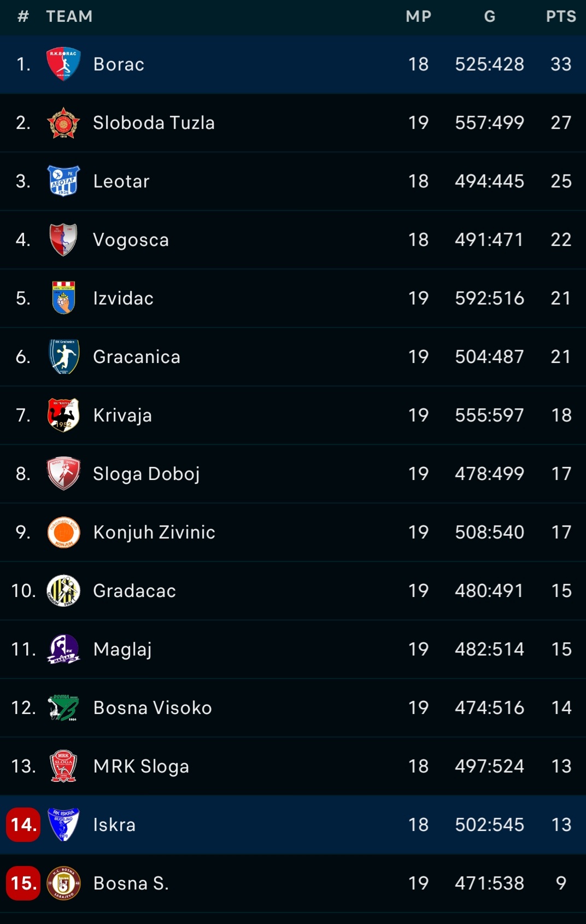
Task: Open Sloga Doboj team page
Action: click(146, 473)
